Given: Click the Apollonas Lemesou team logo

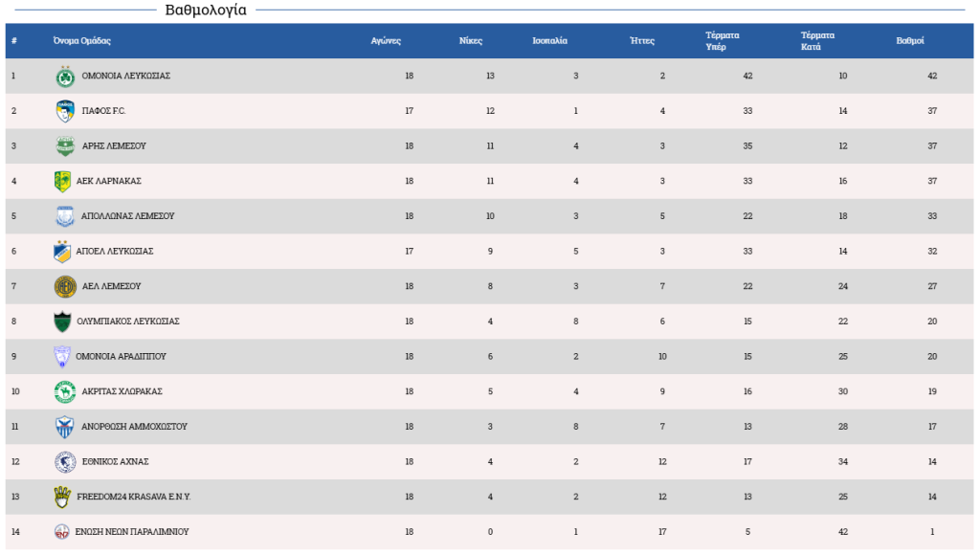Looking at the screenshot, I should coord(65,216).
